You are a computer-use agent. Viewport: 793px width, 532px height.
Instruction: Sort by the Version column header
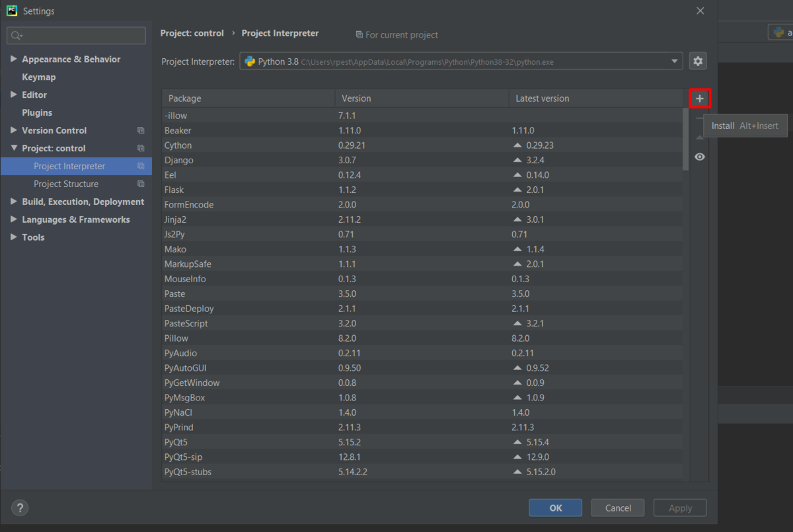tap(422, 98)
